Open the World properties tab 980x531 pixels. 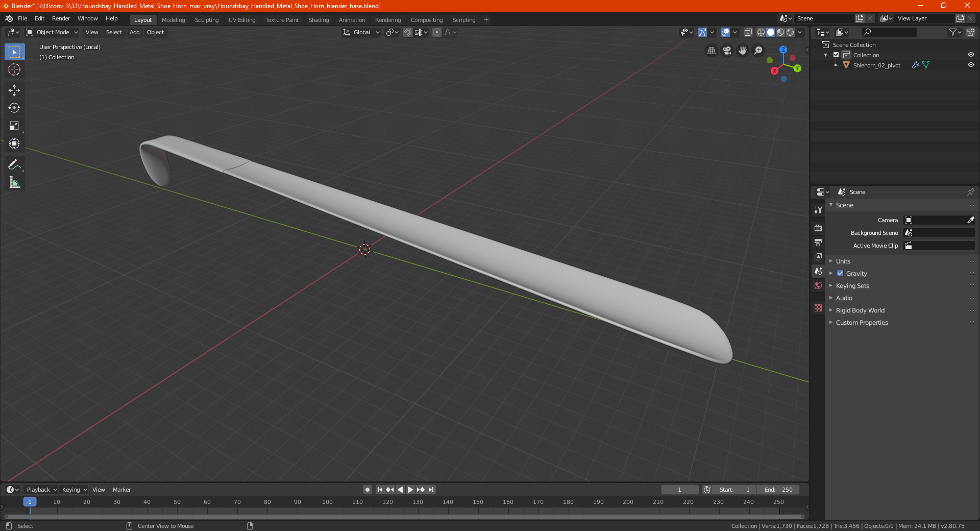(x=818, y=285)
